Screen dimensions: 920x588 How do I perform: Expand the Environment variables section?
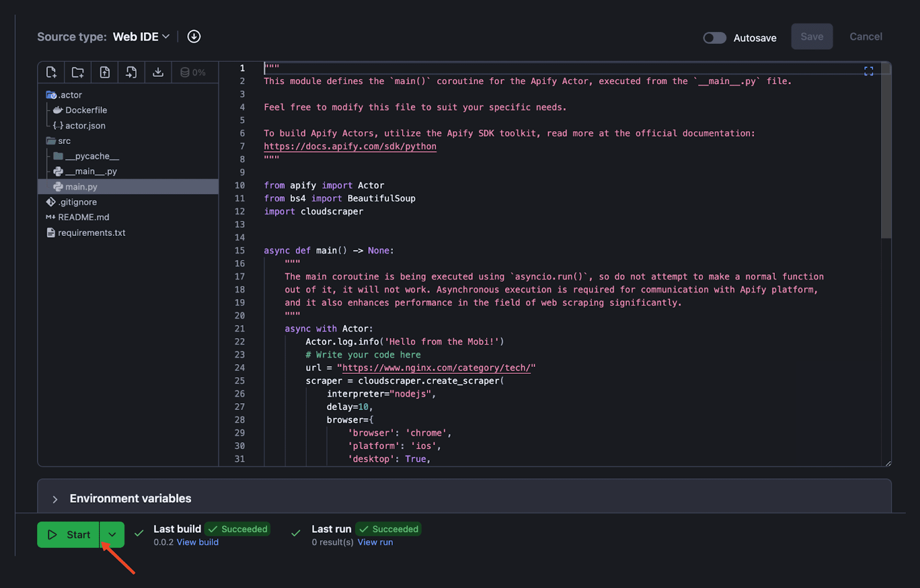pyautogui.click(x=54, y=497)
